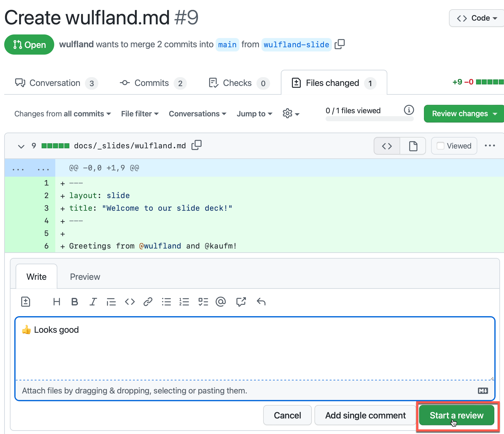This screenshot has height=434, width=504.
Task: Switch to rich diff file view
Action: click(x=413, y=146)
